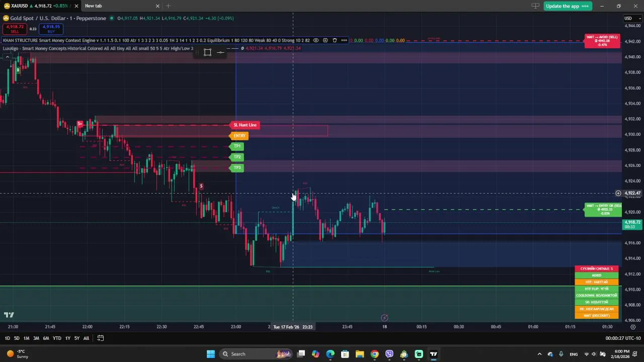The image size is (644, 362).
Task: Delete the KHAN STRUCTURE indicator
Action: tap(335, 40)
